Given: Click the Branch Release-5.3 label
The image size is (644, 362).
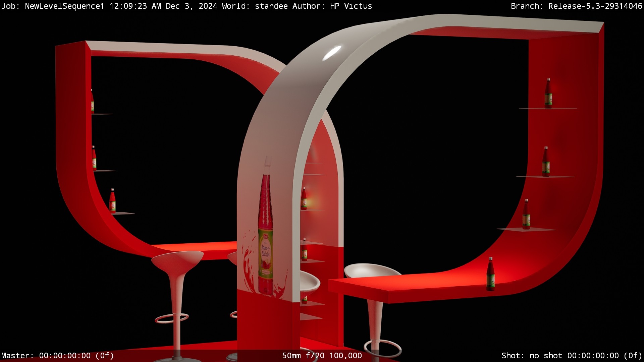Looking at the screenshot, I should point(576,6).
